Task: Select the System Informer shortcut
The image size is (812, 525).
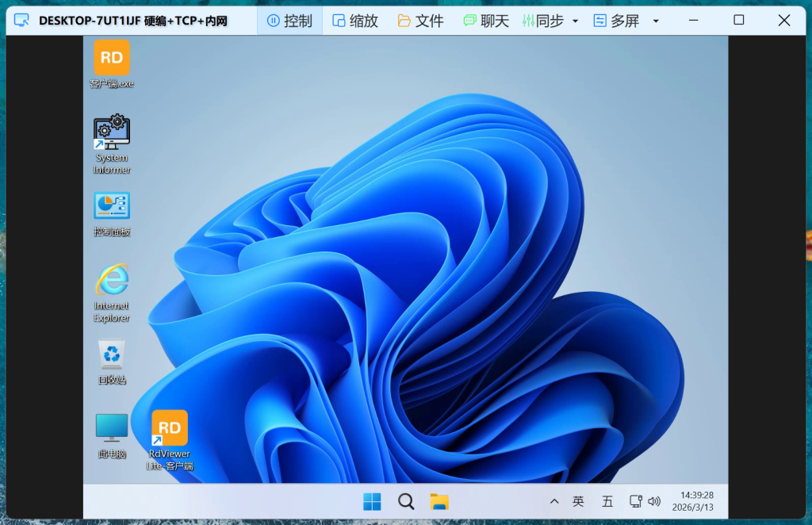Action: tap(112, 133)
